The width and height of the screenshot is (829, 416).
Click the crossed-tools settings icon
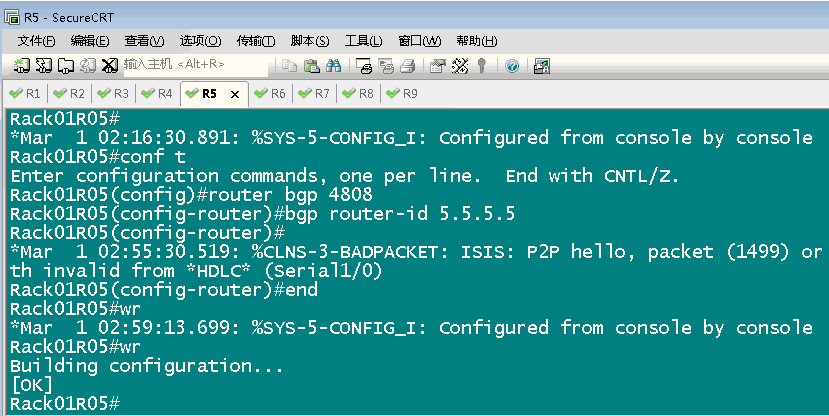460,66
